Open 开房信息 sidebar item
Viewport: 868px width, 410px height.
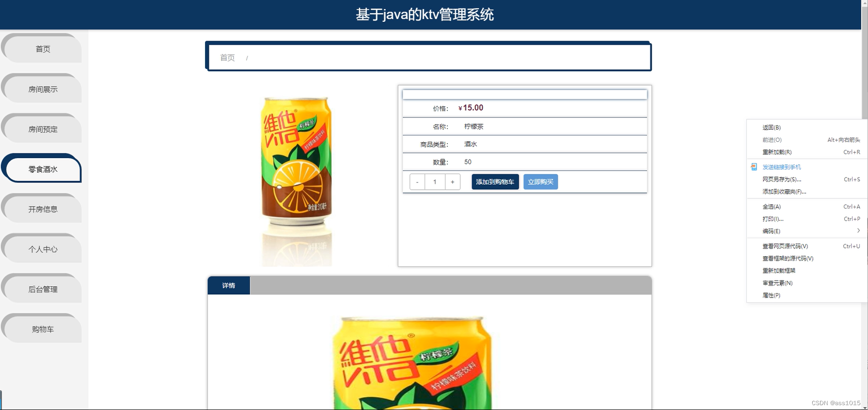pyautogui.click(x=43, y=209)
